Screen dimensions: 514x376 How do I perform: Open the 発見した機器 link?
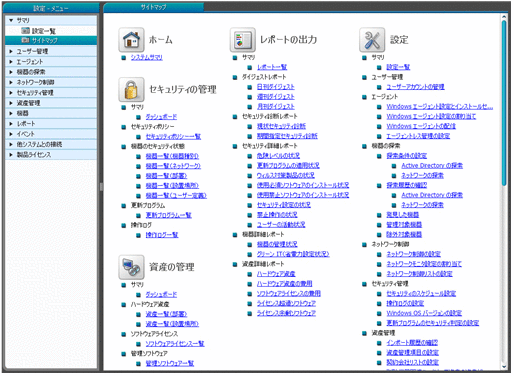click(x=403, y=215)
